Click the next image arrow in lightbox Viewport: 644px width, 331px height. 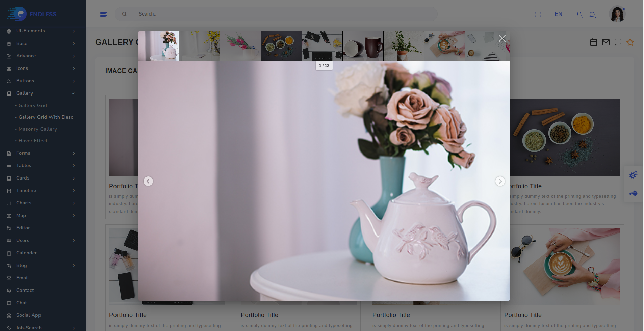tap(500, 181)
